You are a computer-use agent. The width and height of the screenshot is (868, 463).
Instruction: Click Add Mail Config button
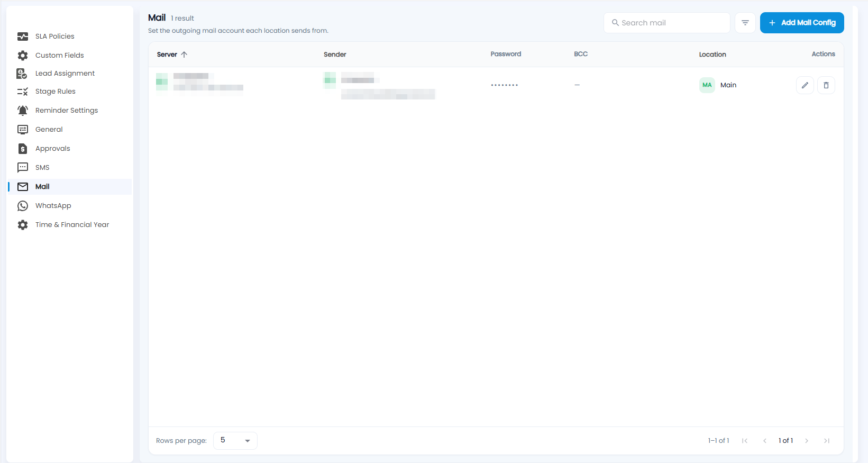point(802,23)
